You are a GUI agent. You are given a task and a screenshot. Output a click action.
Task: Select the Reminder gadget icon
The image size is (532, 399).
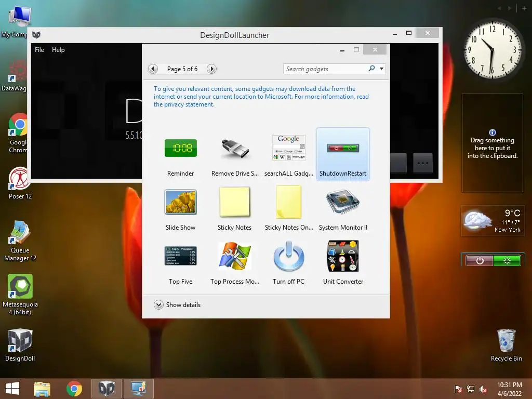click(x=180, y=148)
